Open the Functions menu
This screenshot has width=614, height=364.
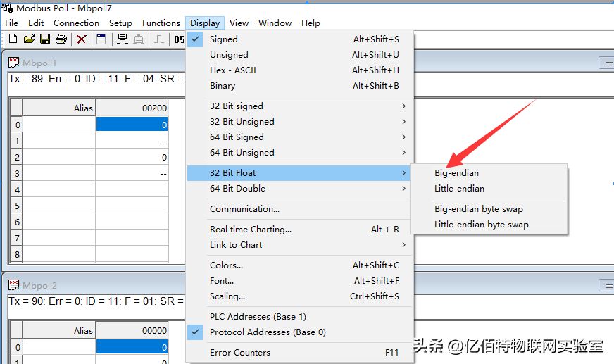pos(161,23)
